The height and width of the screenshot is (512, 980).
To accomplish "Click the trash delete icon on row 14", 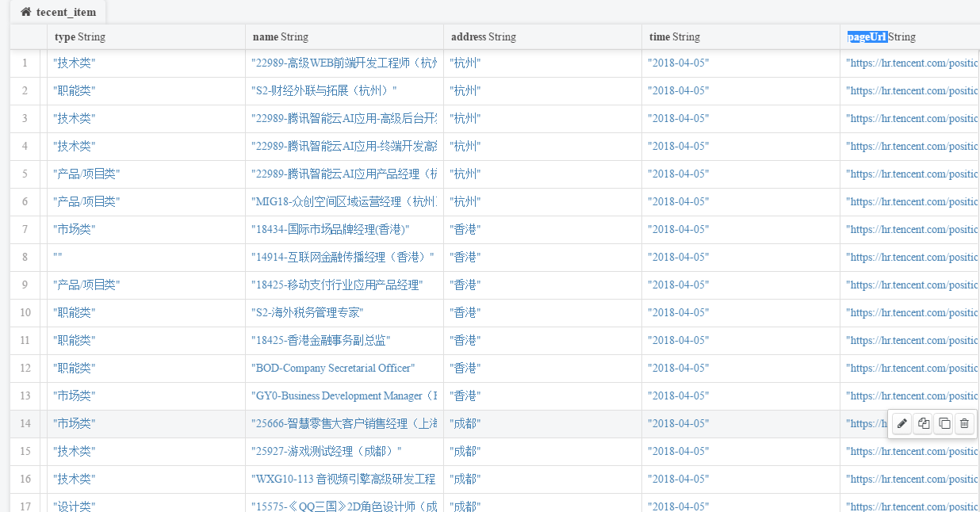I will click(964, 424).
